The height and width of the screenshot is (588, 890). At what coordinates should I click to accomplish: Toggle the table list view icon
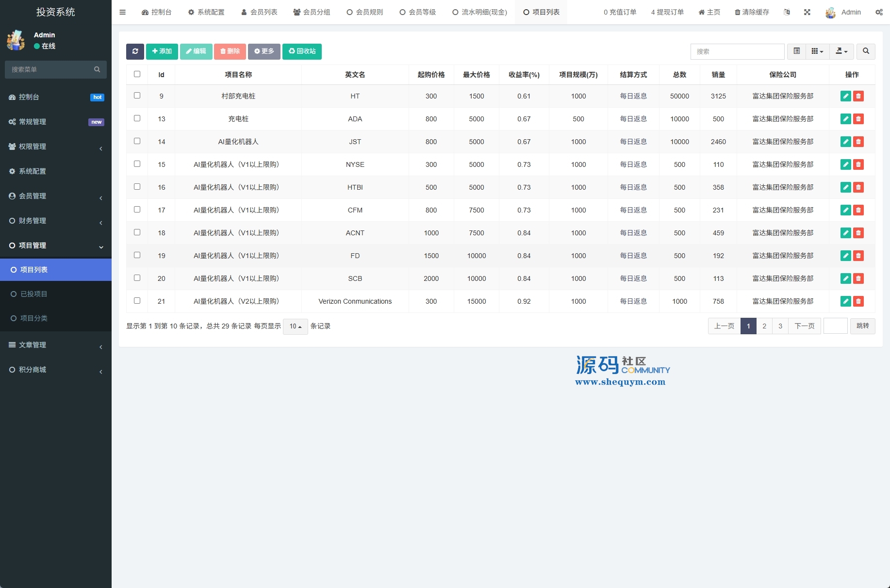(796, 51)
